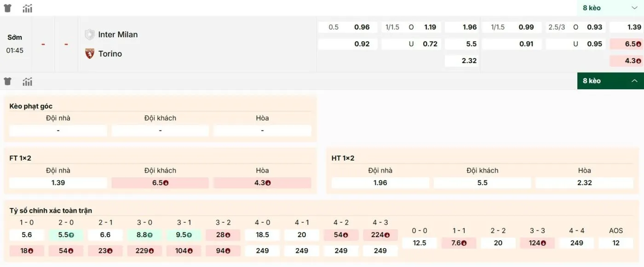Open the lower statistics chart icon

pos(27,81)
